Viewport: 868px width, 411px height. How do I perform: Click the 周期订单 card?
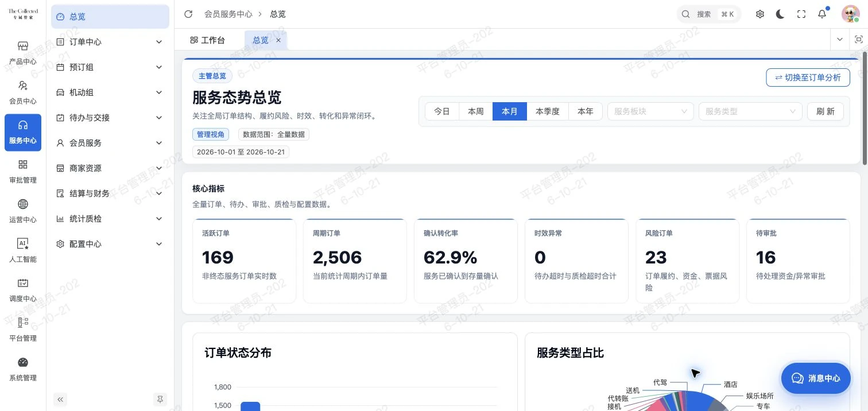point(355,261)
